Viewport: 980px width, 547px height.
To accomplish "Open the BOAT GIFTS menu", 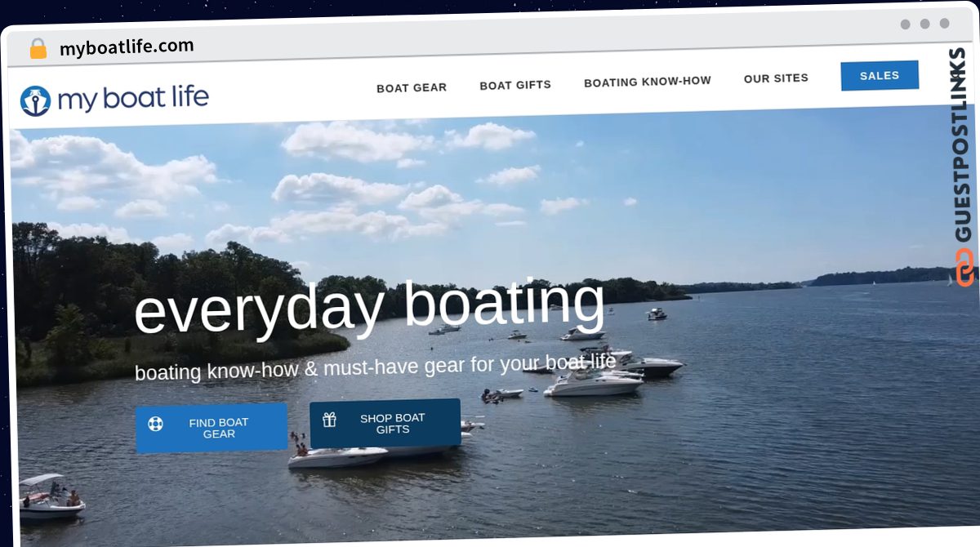I will [515, 85].
